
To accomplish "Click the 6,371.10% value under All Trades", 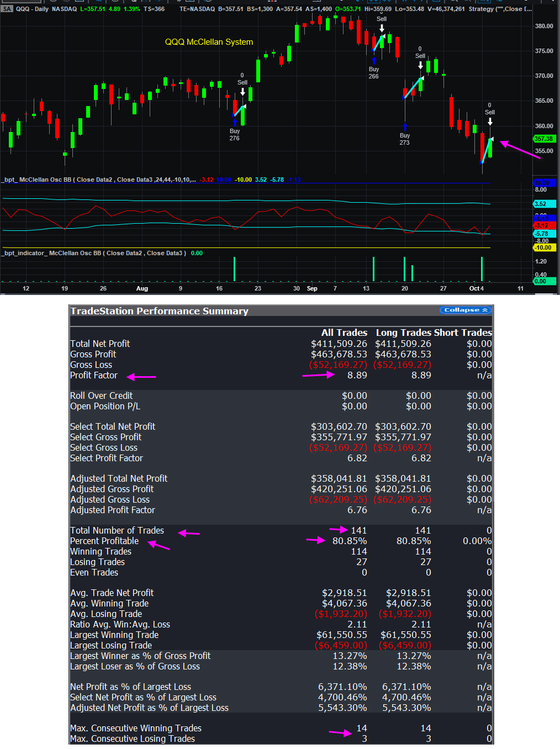I will pyautogui.click(x=342, y=687).
